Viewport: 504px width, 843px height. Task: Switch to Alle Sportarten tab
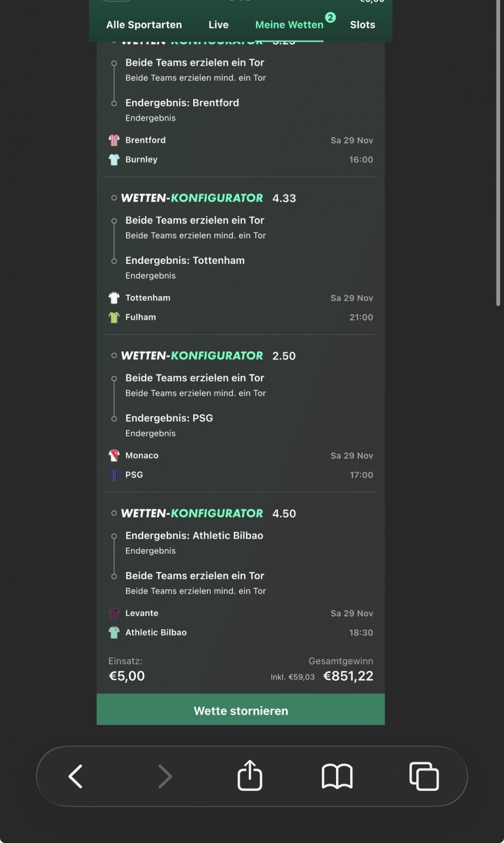(144, 25)
